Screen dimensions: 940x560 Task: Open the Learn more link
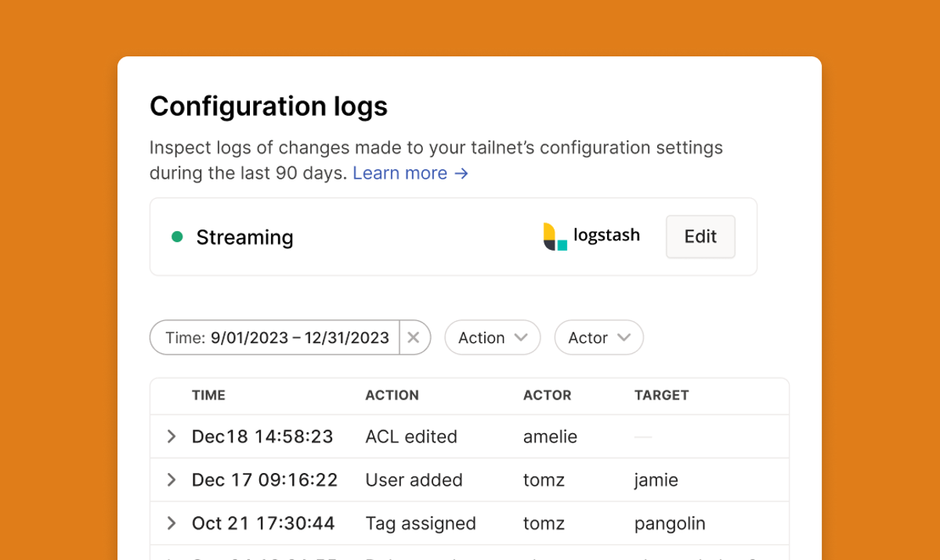(400, 173)
